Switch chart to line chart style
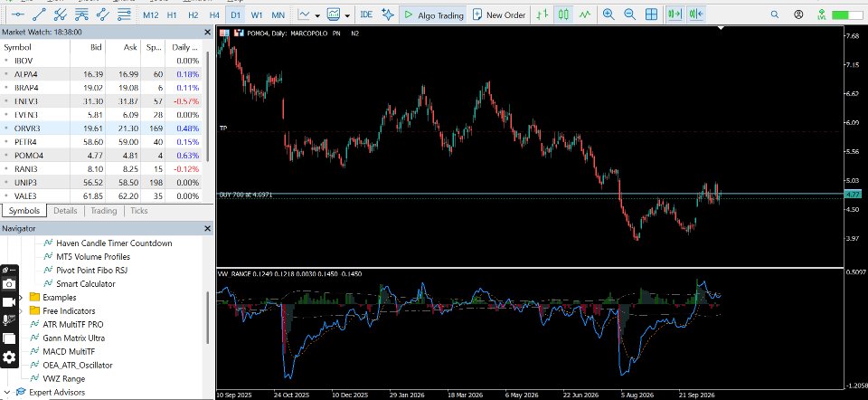 (x=585, y=15)
